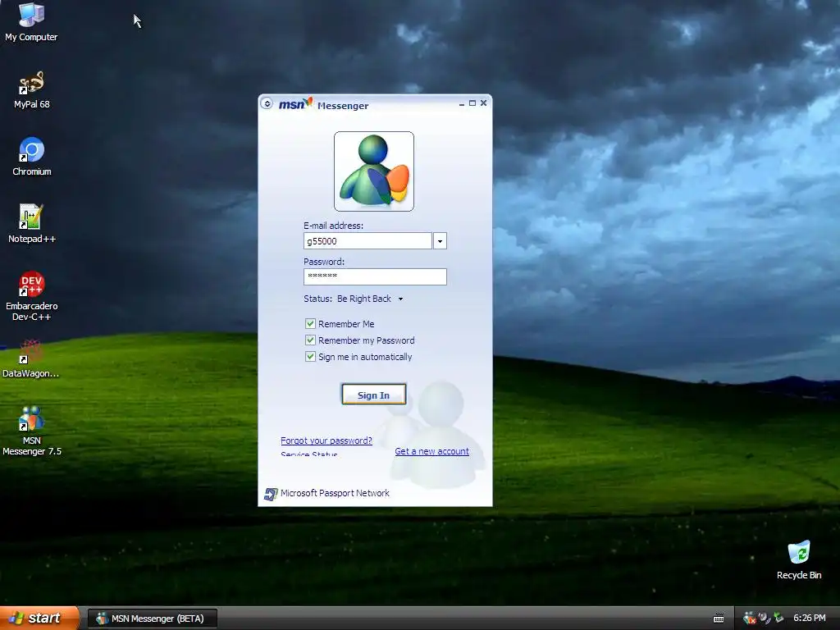Select the Notepad++ desktop shortcut
Viewport: 840px width, 630px height.
point(31,224)
